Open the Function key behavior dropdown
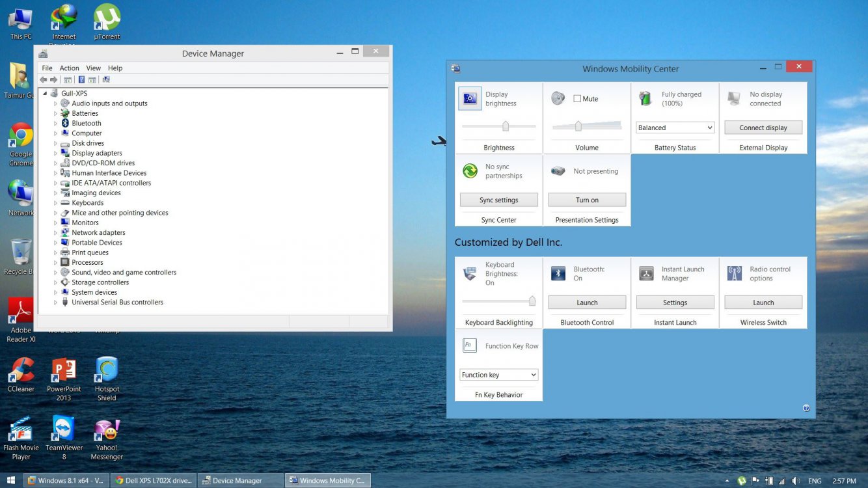Image resolution: width=868 pixels, height=488 pixels. point(498,374)
